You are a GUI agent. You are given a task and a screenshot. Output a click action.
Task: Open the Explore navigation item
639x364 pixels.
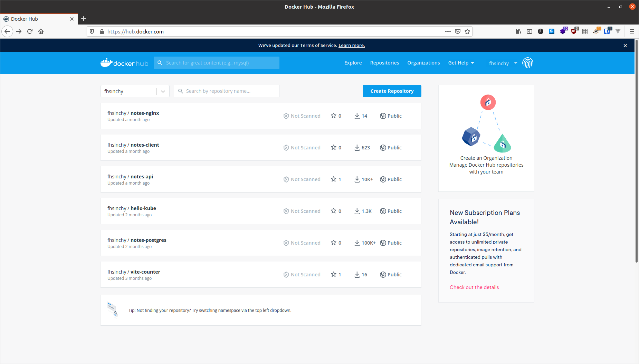tap(353, 63)
